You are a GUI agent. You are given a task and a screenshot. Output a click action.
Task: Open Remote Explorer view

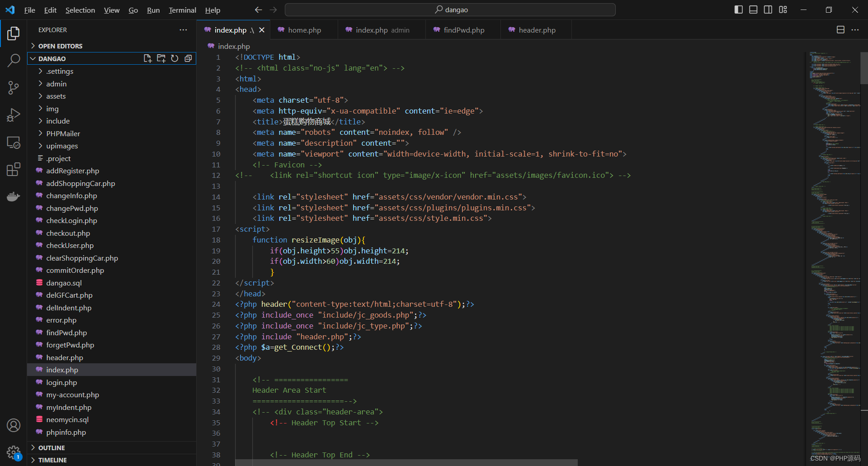pos(14,143)
